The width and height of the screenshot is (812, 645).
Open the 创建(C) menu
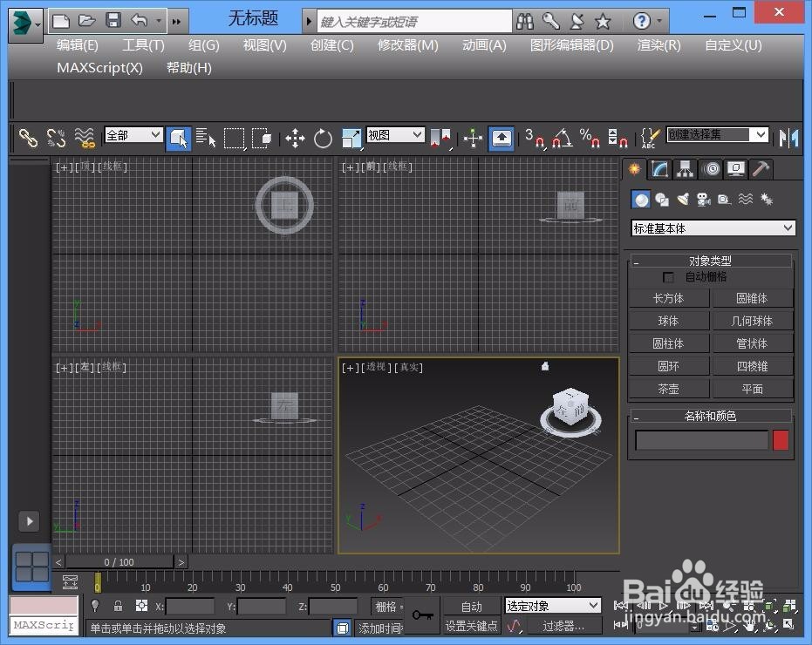coord(332,45)
